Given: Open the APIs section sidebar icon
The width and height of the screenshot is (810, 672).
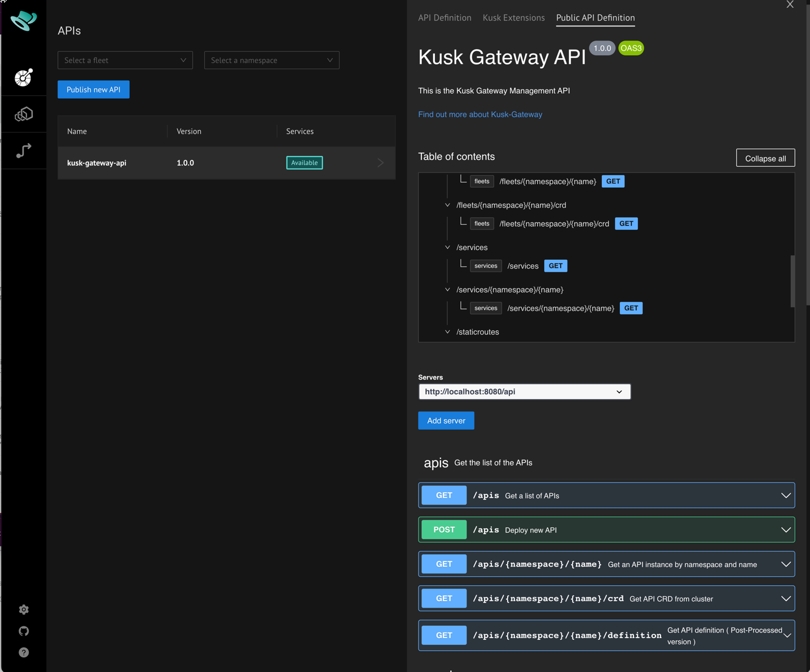Looking at the screenshot, I should [x=24, y=78].
